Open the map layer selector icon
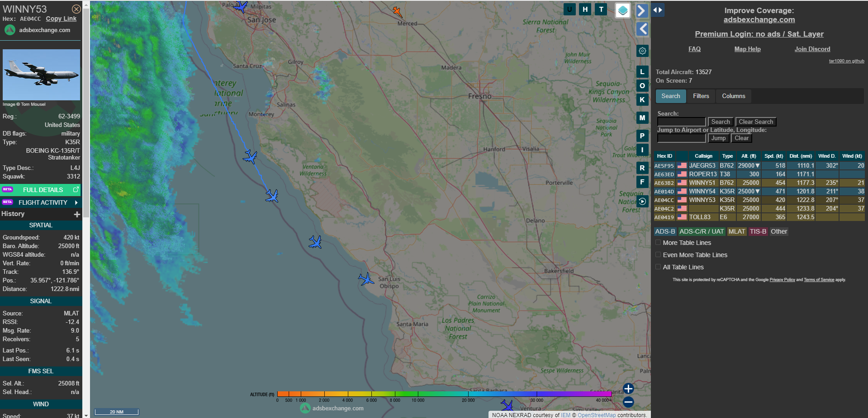868x418 pixels. 623,10
